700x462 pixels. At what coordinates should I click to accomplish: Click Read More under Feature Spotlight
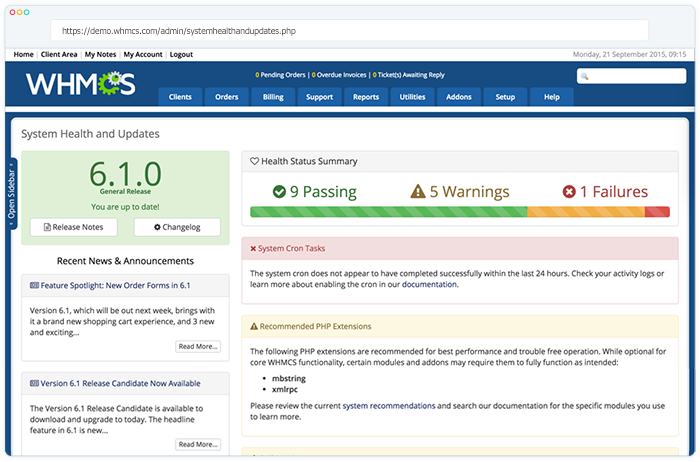[x=198, y=347]
